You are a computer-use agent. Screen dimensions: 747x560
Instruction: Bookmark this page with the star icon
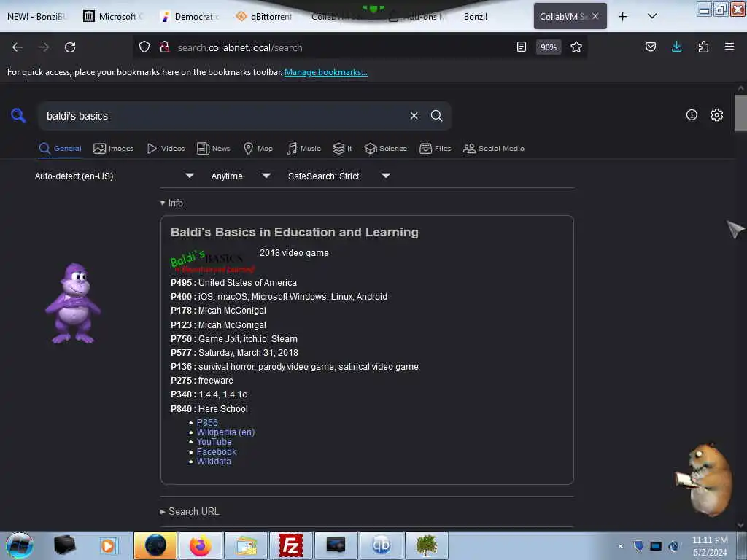coord(576,47)
